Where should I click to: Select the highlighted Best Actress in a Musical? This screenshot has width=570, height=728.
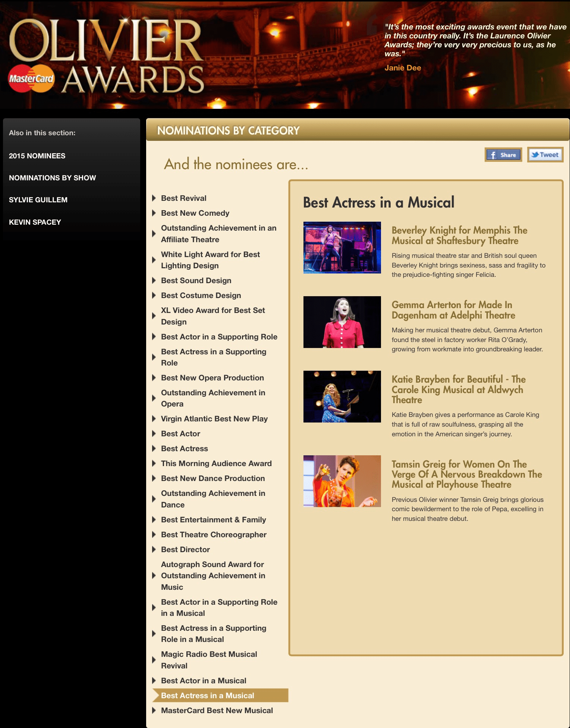click(207, 696)
